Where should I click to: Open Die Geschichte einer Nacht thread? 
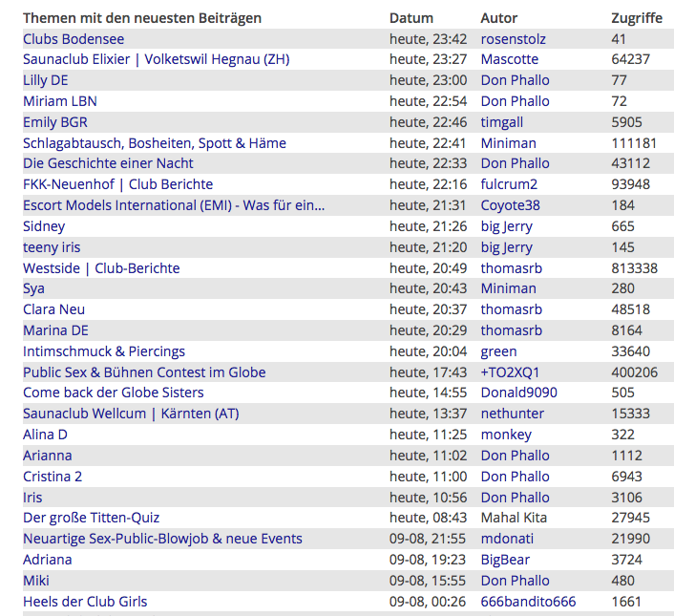click(x=108, y=163)
